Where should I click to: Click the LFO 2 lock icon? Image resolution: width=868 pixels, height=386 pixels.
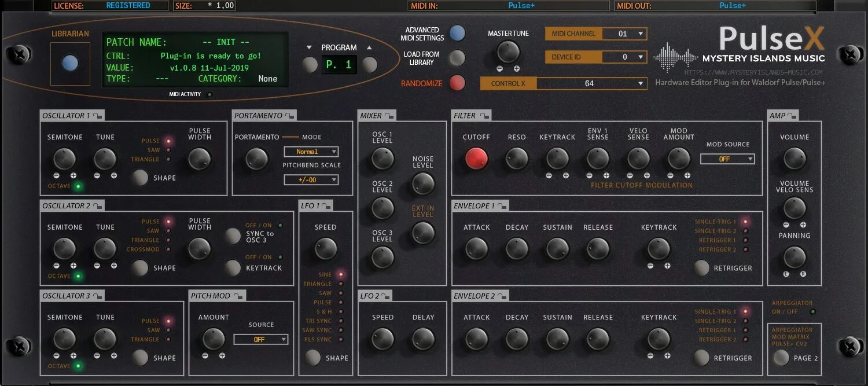[385, 296]
